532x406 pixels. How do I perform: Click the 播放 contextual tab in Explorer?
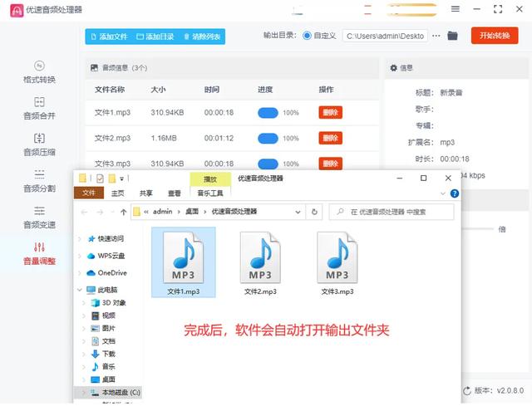(210, 179)
